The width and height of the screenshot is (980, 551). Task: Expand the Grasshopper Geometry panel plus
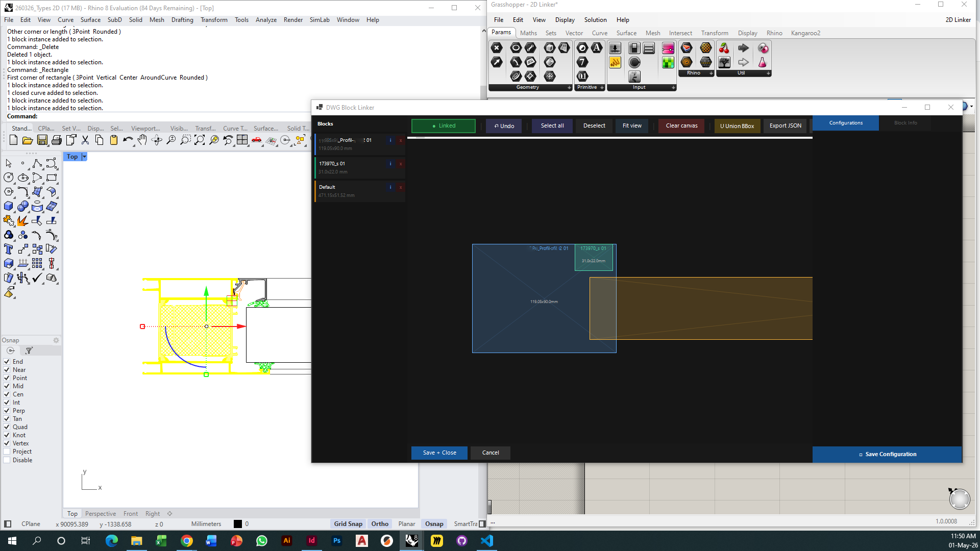pyautogui.click(x=569, y=88)
